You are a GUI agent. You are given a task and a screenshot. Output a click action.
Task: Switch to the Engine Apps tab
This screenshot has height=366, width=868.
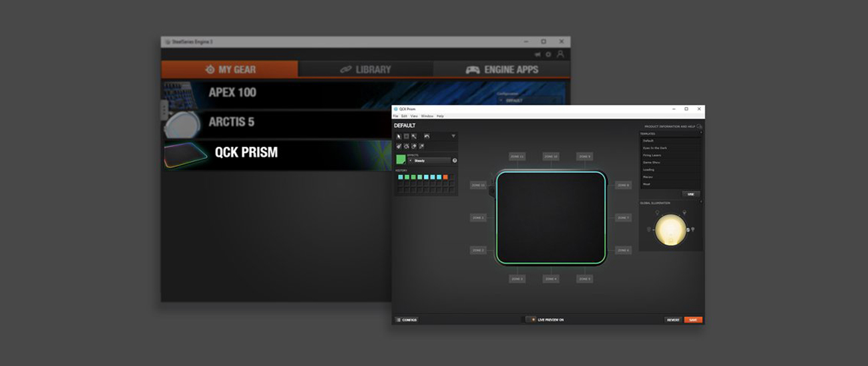tap(501, 69)
